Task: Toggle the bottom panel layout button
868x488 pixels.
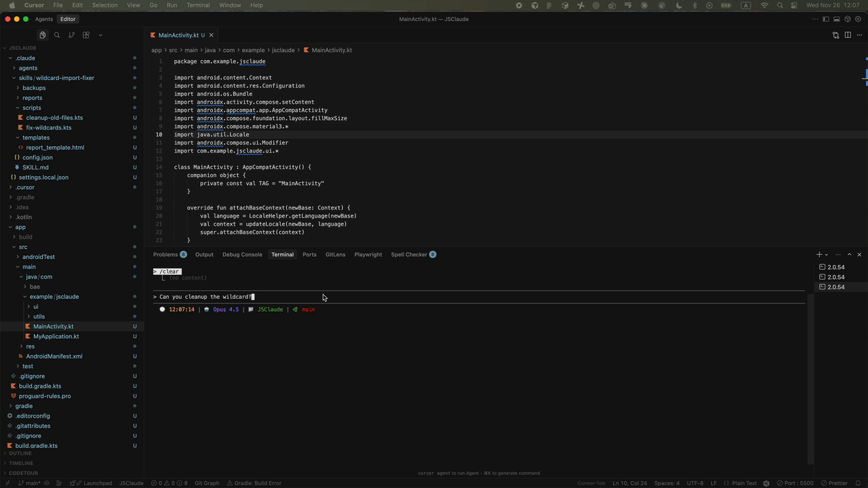Action: point(836,19)
